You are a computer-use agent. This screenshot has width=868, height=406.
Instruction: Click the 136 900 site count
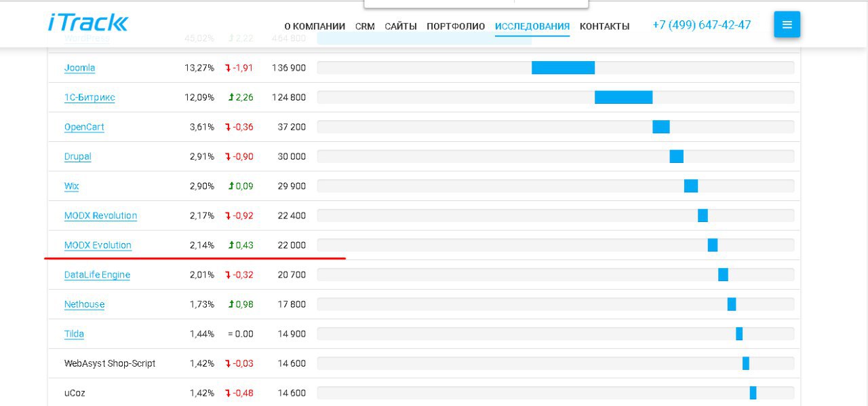coord(289,68)
